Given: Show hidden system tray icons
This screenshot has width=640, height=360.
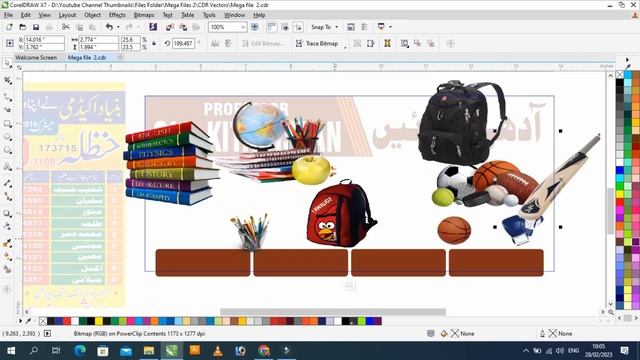Looking at the screenshot, I should [x=526, y=351].
